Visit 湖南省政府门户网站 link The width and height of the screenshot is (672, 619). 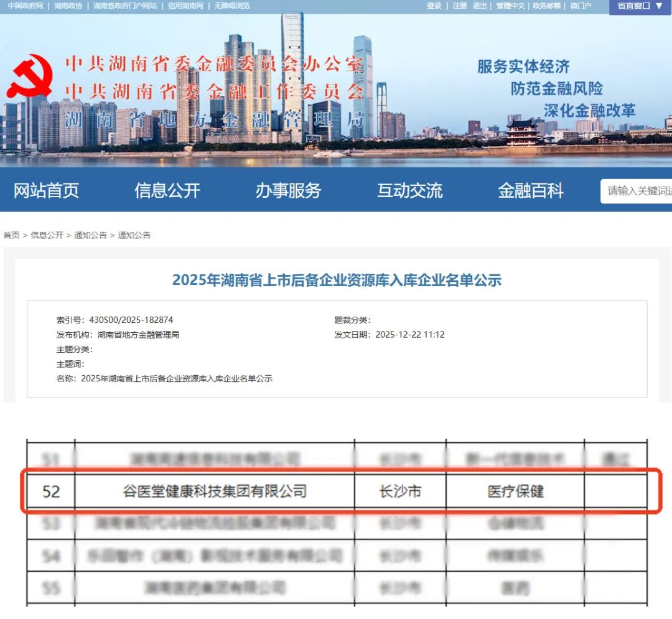point(125,6)
